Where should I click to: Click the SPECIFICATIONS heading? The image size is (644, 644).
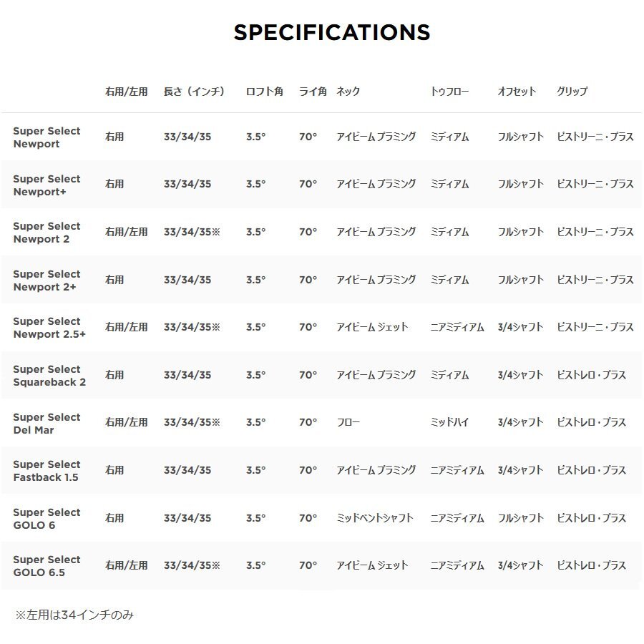[x=332, y=32]
